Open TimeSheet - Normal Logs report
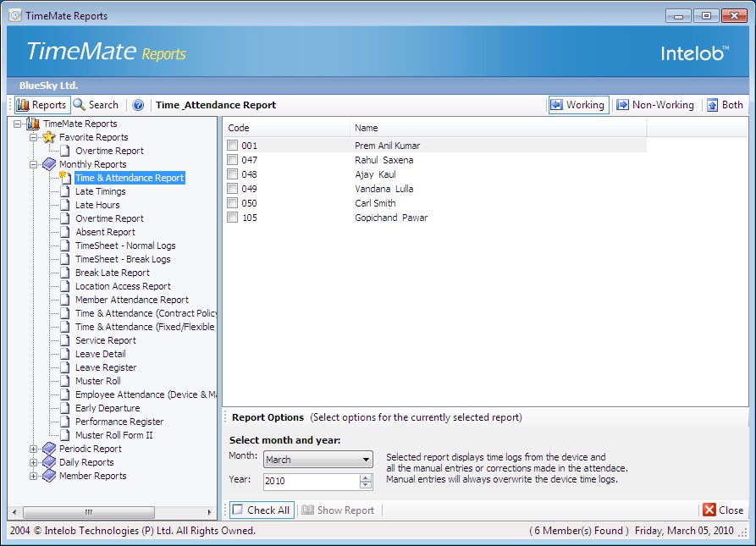This screenshot has height=546, width=756. pyautogui.click(x=125, y=245)
